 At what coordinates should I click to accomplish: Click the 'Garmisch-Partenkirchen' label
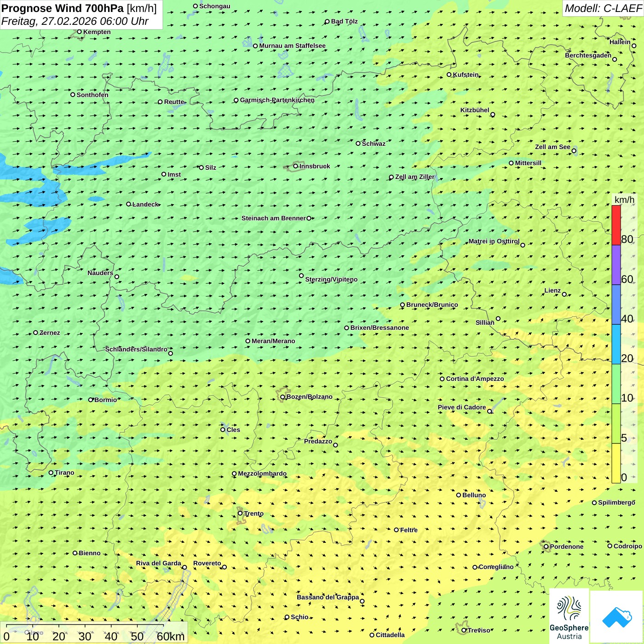point(277,100)
